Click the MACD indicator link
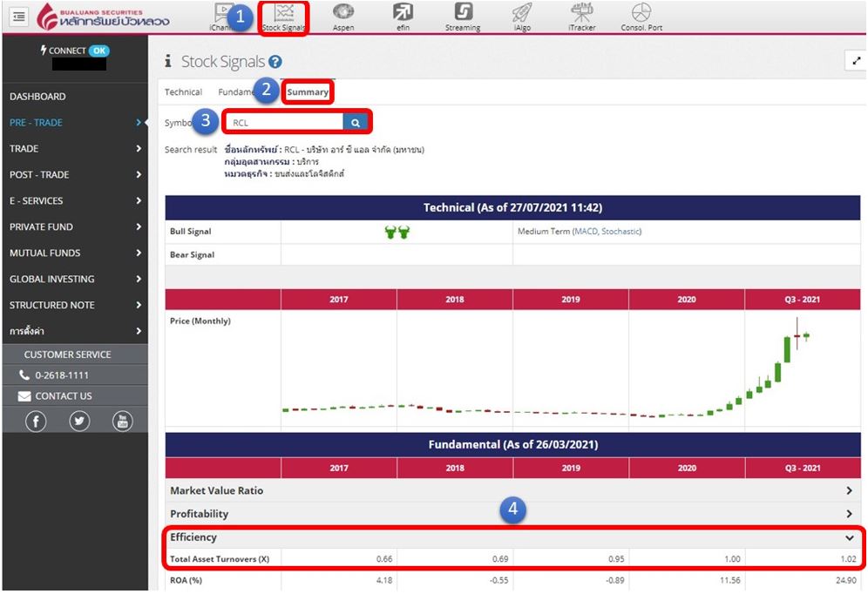 586,232
